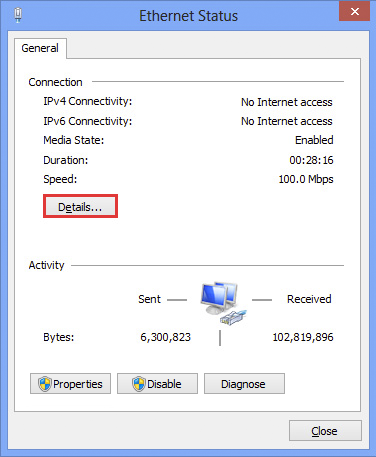Click the two-computers network activity icon

click(x=223, y=303)
